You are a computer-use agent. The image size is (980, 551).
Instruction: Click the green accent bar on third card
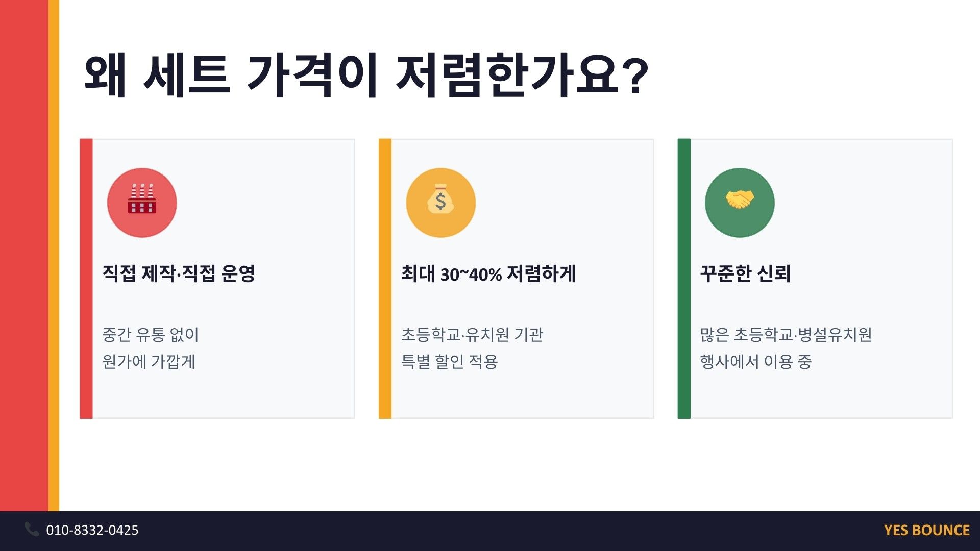[x=684, y=279]
